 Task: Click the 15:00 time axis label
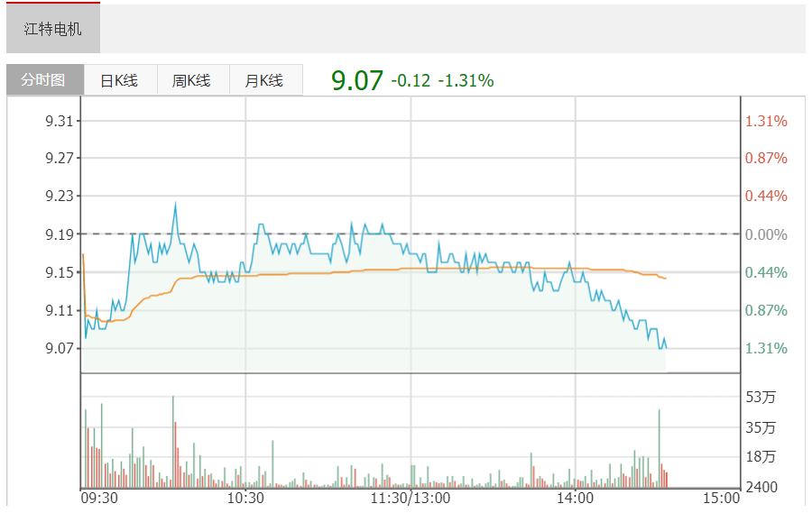721,499
